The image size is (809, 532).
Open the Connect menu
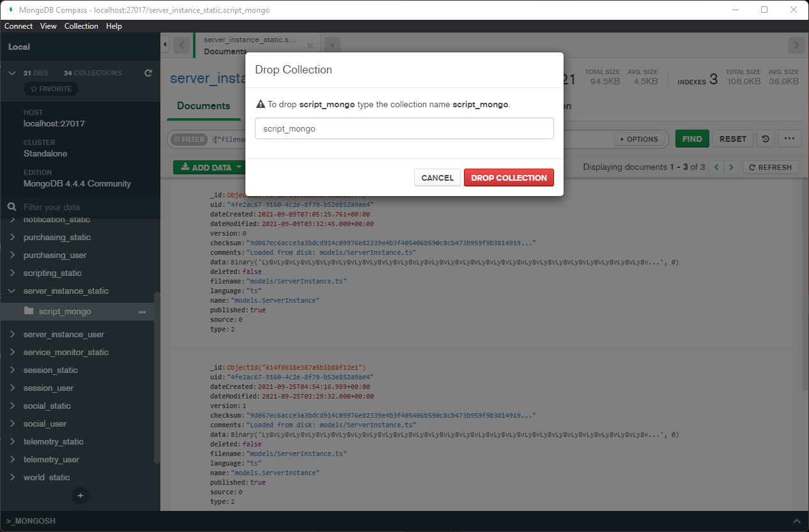pos(19,26)
